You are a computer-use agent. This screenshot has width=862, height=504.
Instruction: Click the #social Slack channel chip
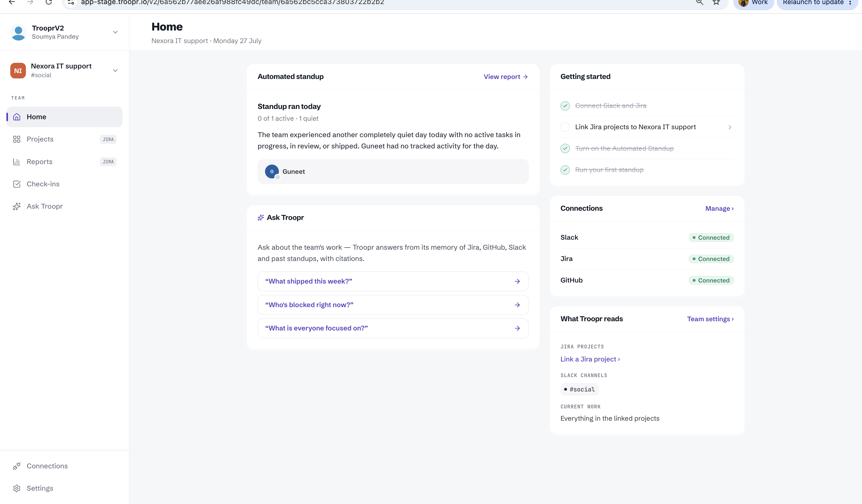click(x=580, y=389)
